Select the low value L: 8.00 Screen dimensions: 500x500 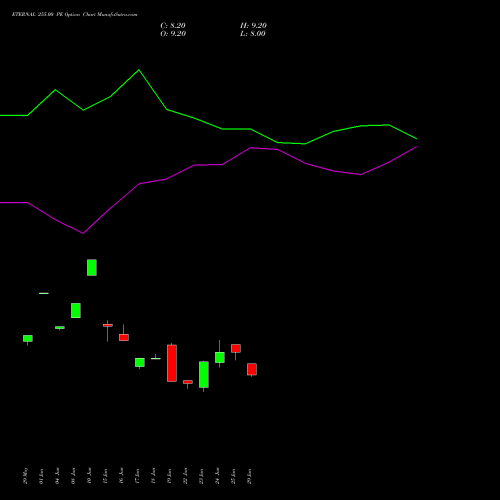point(253,34)
